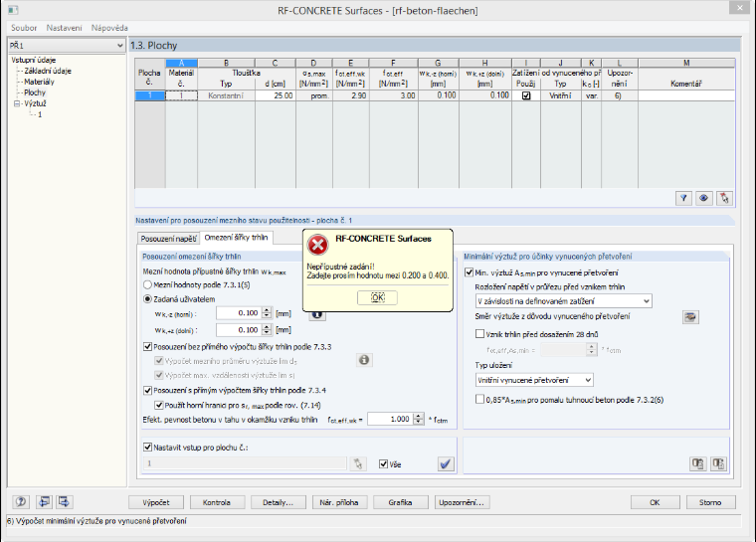Switch to Posouzení napětí tab
Image resolution: width=756 pixels, height=542 pixels.
pyautogui.click(x=168, y=239)
